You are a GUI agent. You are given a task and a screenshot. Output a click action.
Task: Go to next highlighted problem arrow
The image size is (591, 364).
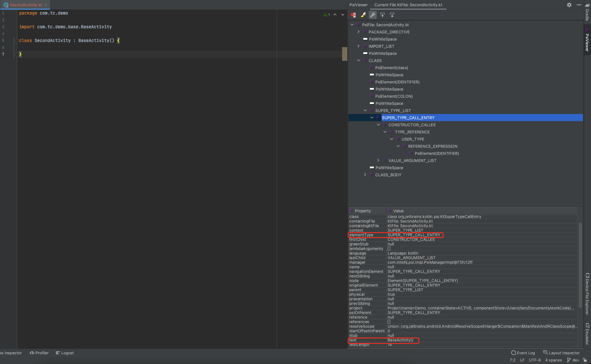(343, 15)
